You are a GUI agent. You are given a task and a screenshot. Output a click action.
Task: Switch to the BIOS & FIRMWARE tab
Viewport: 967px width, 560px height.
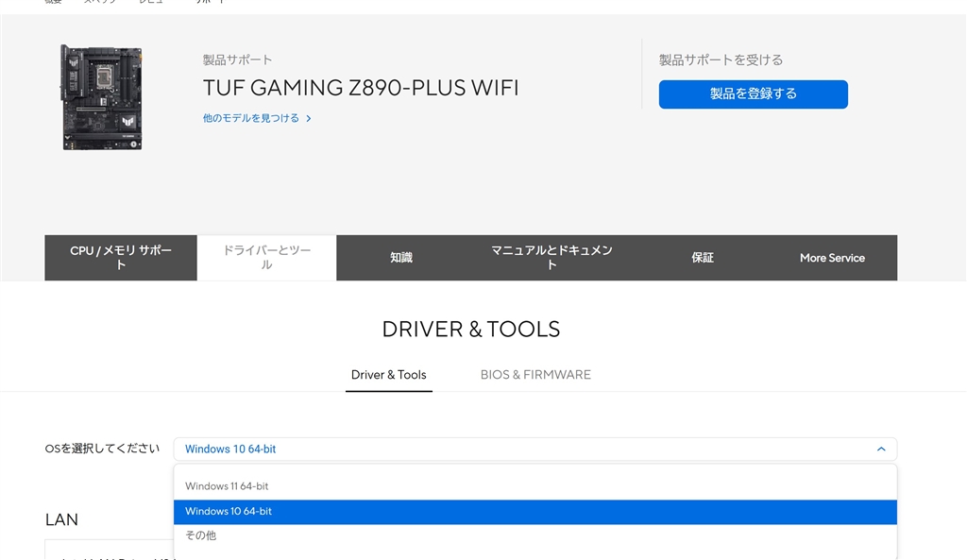click(x=535, y=374)
